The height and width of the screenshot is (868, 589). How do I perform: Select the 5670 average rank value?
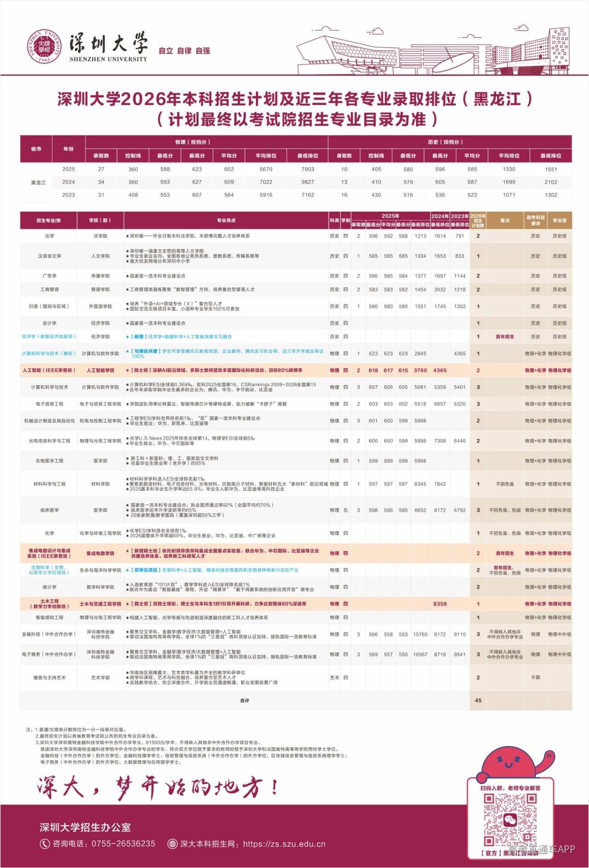click(266, 169)
